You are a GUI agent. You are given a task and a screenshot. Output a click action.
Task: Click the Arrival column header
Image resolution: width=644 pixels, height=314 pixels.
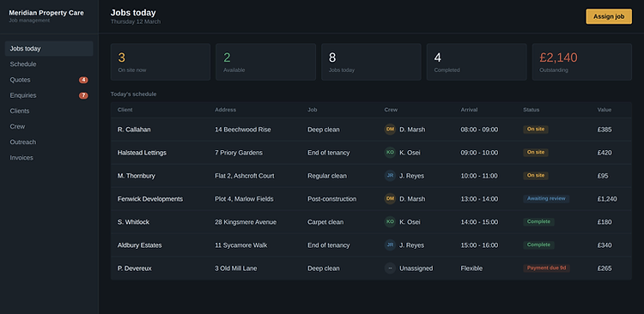(x=469, y=110)
